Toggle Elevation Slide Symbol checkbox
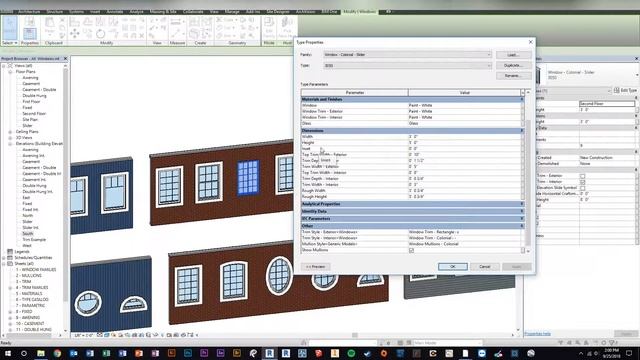 [582, 188]
